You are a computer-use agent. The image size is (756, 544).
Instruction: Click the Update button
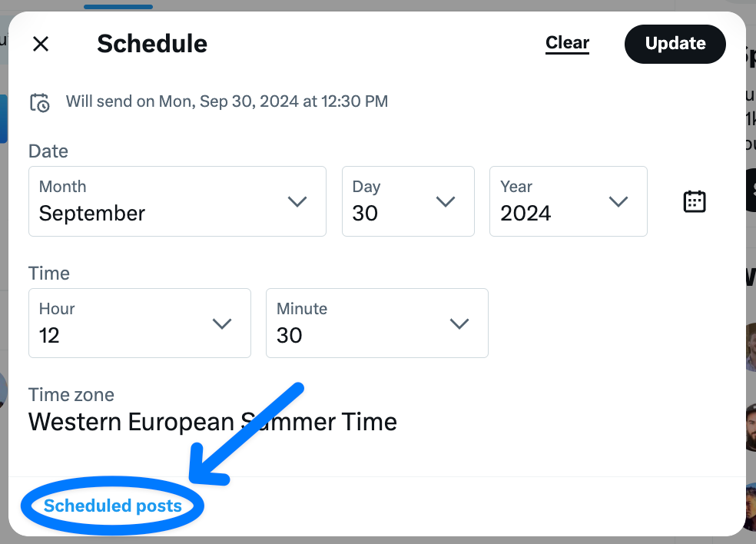(675, 44)
